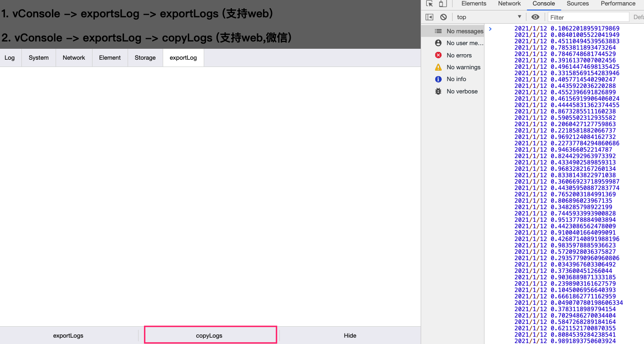644x344 pixels.
Task: Open vConsole Element tab
Action: pyautogui.click(x=110, y=58)
